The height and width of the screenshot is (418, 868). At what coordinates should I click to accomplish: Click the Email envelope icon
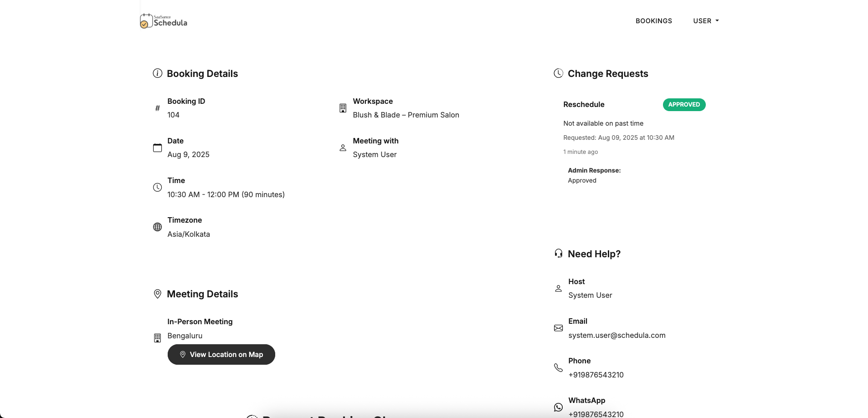pyautogui.click(x=558, y=328)
